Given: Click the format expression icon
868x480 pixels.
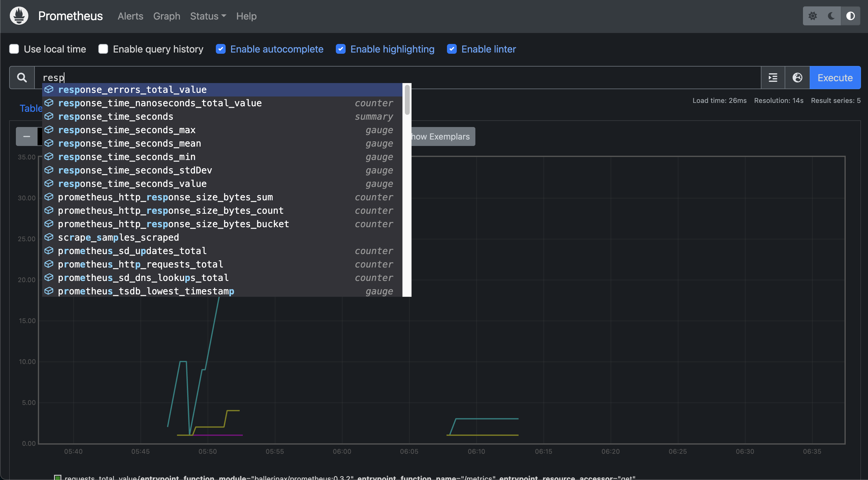Looking at the screenshot, I should (x=773, y=78).
